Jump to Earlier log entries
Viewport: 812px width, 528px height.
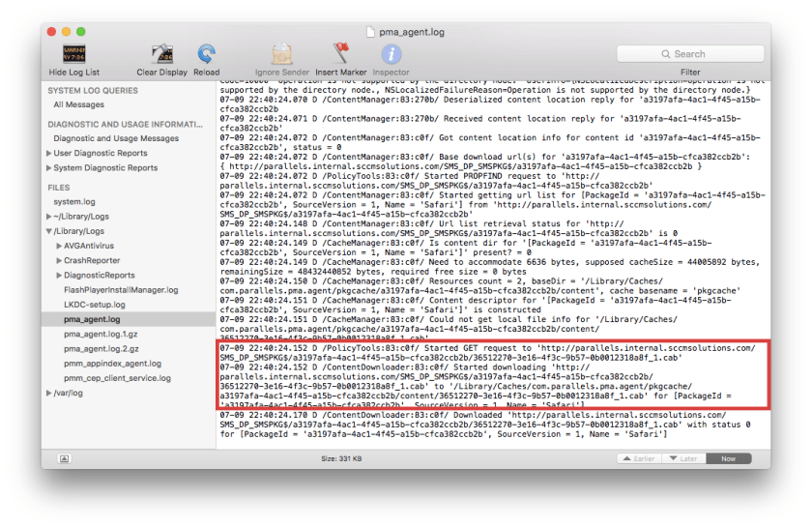641,458
